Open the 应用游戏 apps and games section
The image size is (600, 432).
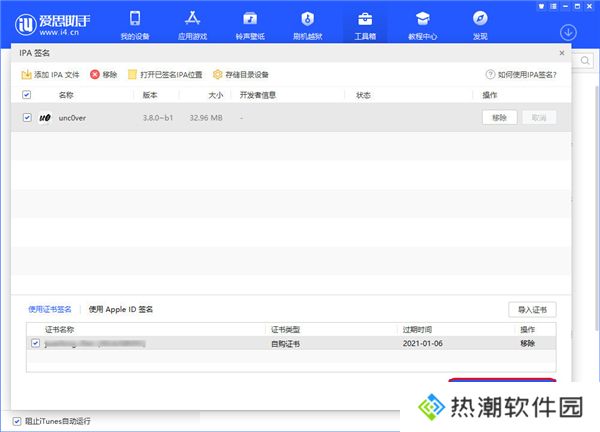coord(192,25)
